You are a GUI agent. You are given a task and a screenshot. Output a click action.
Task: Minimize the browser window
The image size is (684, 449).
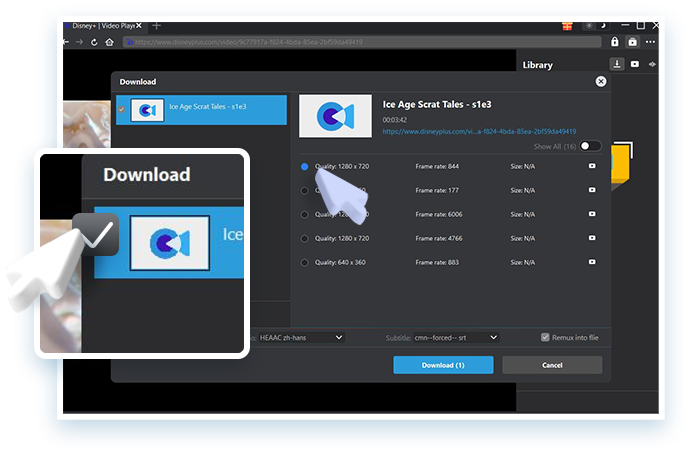(x=625, y=25)
